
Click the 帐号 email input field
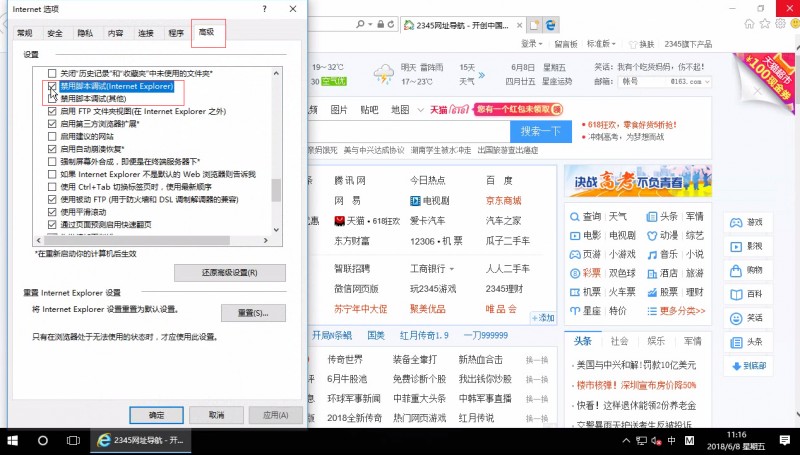coord(642,82)
